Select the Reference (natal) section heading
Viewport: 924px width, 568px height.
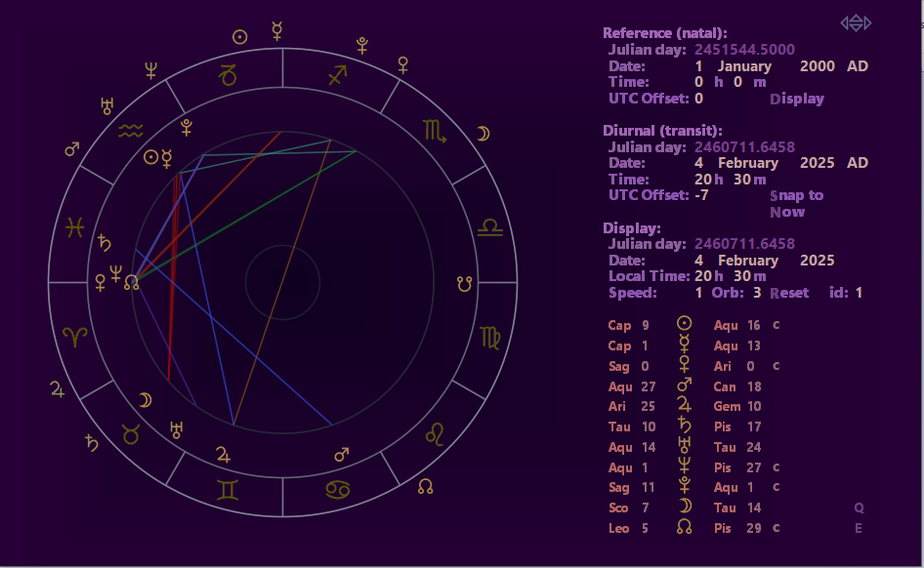(669, 32)
